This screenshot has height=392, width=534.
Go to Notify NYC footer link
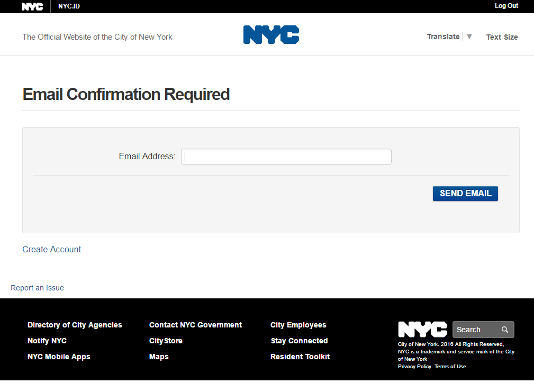pyautogui.click(x=47, y=341)
